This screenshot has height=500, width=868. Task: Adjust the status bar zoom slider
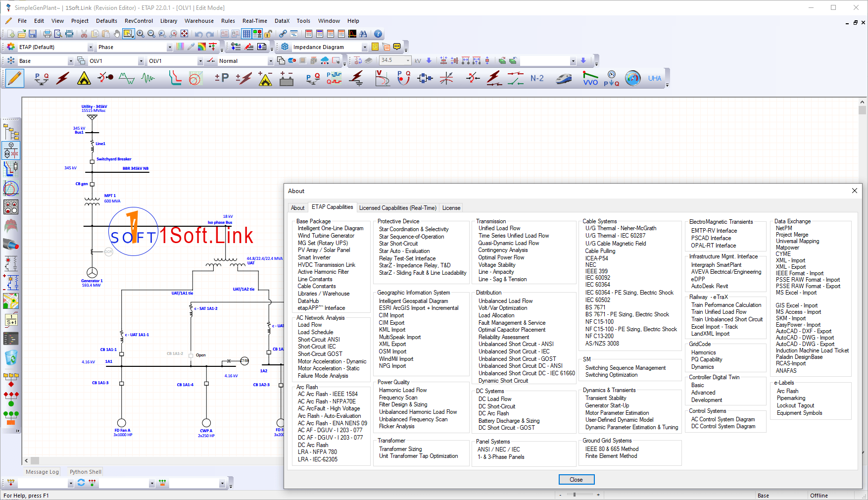[575, 495]
